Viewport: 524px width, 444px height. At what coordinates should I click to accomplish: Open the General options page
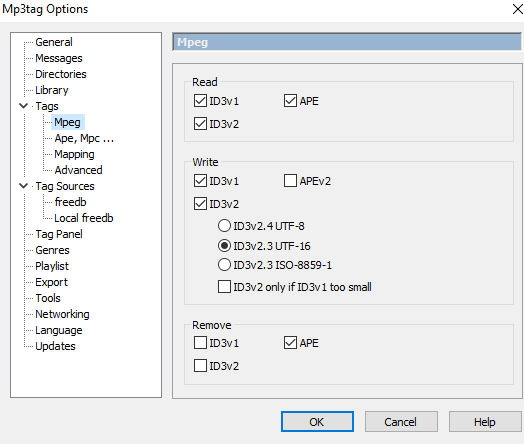pos(54,42)
